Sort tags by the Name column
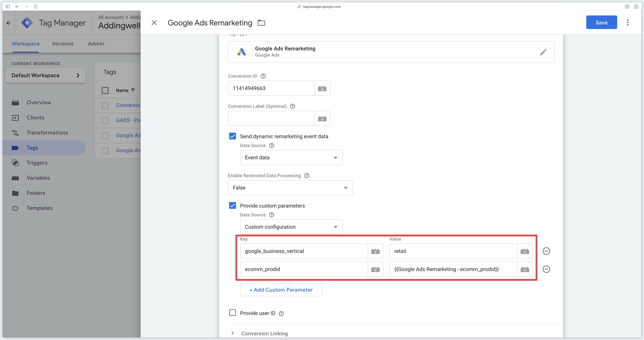 tap(125, 90)
